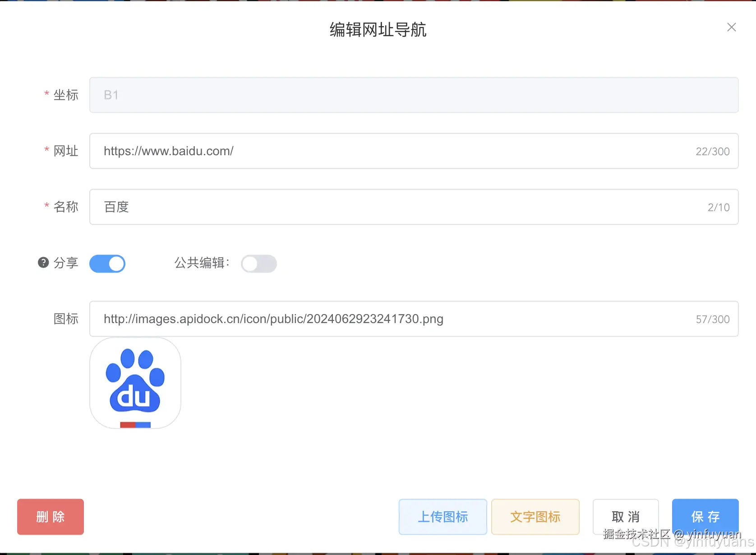Select the 网址 URL field containing baidu.com

tap(316, 151)
